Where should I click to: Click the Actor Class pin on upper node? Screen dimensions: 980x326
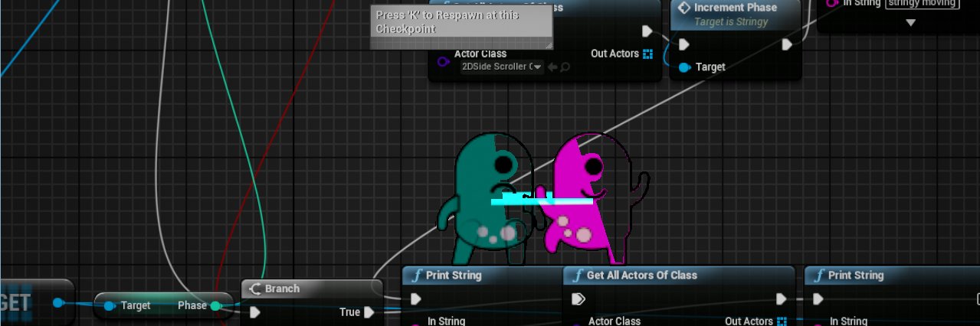click(x=442, y=61)
